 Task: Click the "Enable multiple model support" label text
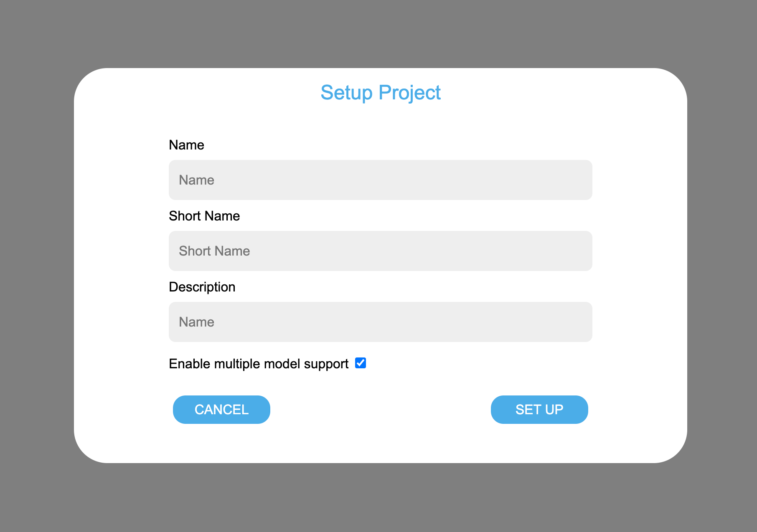click(259, 364)
